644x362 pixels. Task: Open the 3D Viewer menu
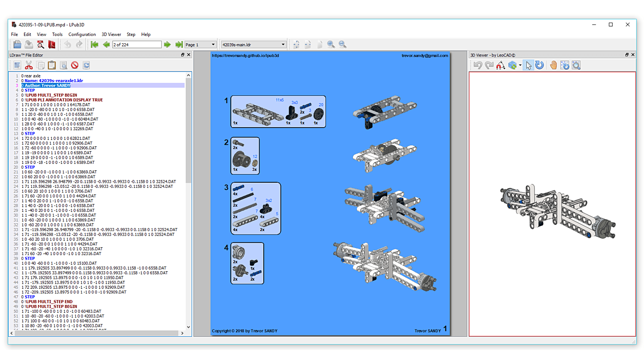(111, 34)
